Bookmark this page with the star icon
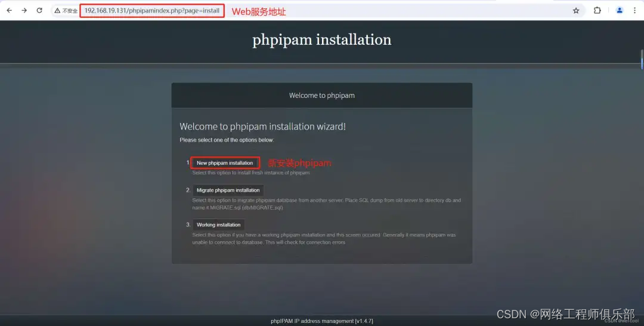 pos(576,11)
